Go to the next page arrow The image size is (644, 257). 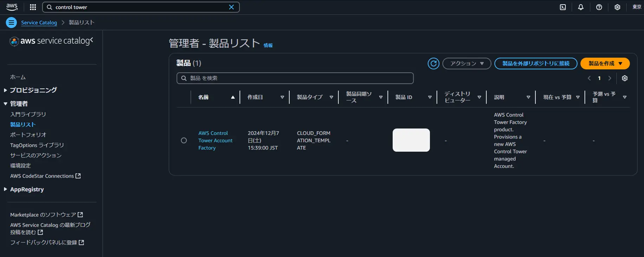[610, 78]
